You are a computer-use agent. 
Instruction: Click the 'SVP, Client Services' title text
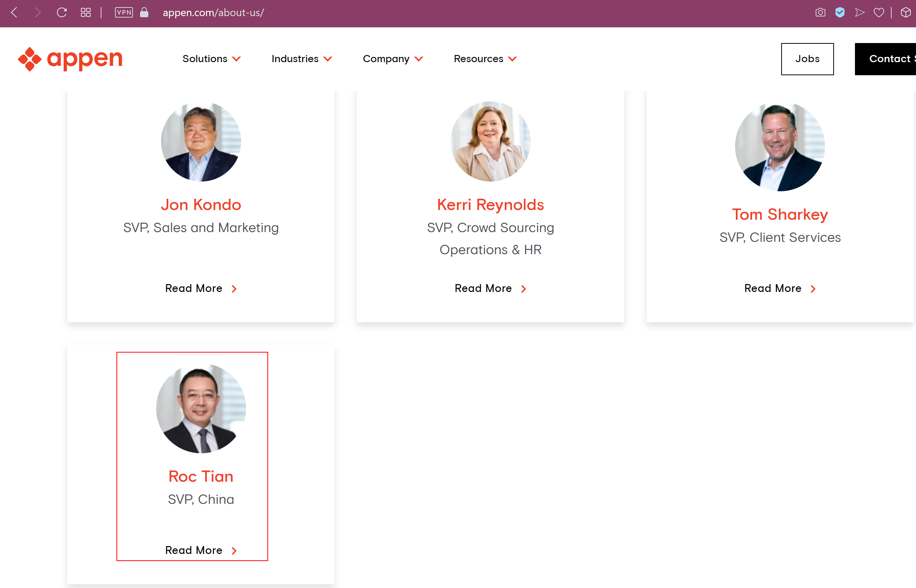(780, 238)
